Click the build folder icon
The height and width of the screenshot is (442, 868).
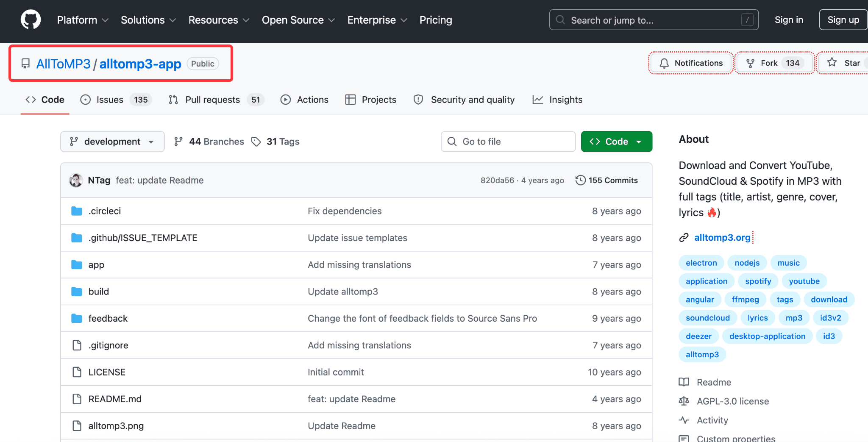coord(77,292)
